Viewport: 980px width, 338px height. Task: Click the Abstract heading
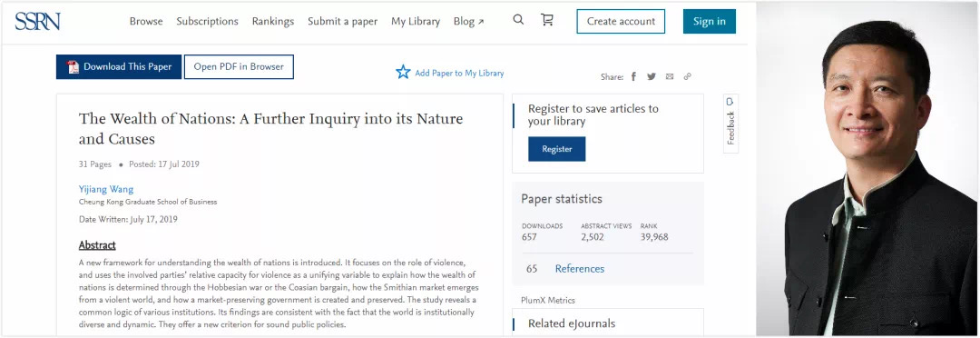point(97,245)
